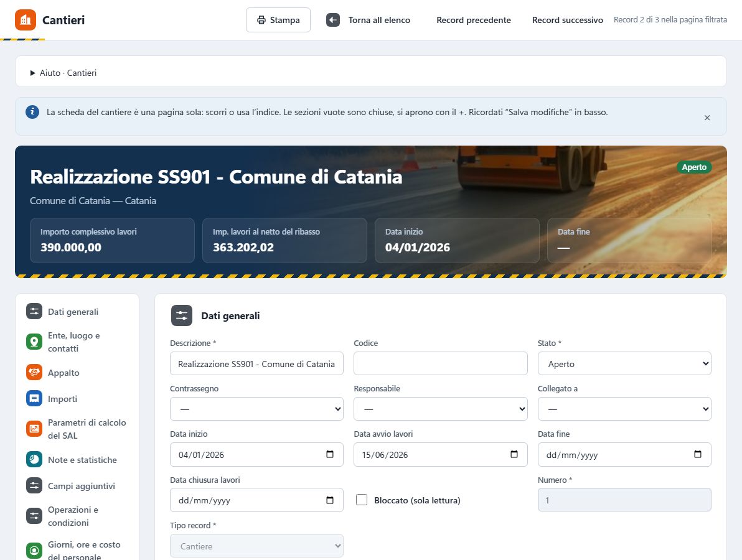This screenshot has width=742, height=560.
Task: Go to Record successivo
Action: [x=567, y=20]
